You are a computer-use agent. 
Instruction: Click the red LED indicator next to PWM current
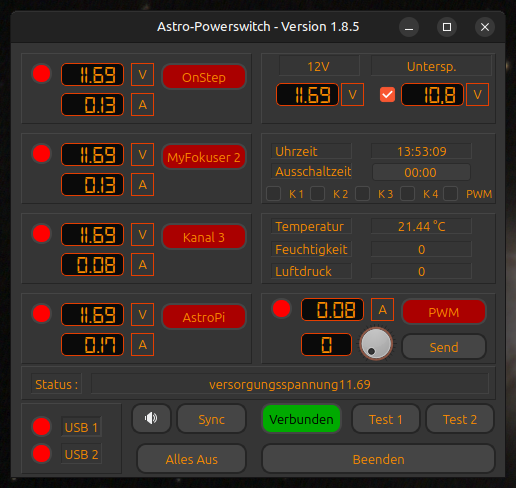[281, 309]
